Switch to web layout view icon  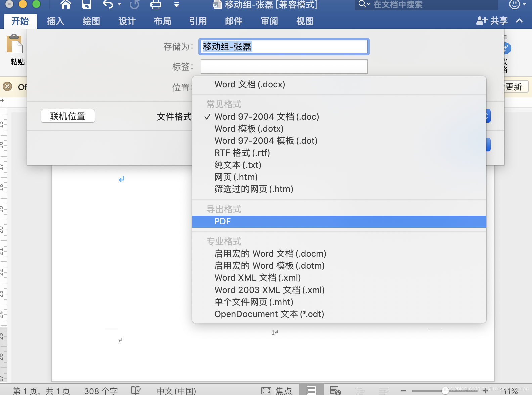point(335,390)
